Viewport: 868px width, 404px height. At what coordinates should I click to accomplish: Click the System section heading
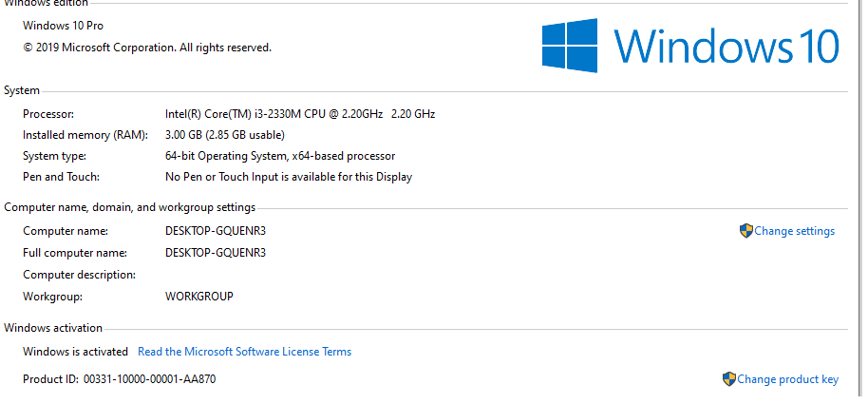click(x=22, y=90)
